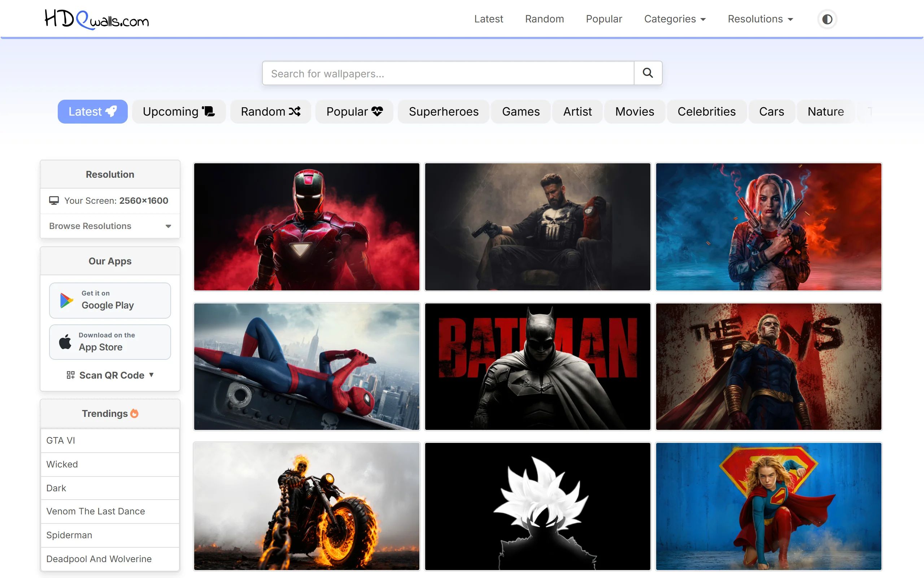Click the Get it on Google Play button

coord(110,301)
